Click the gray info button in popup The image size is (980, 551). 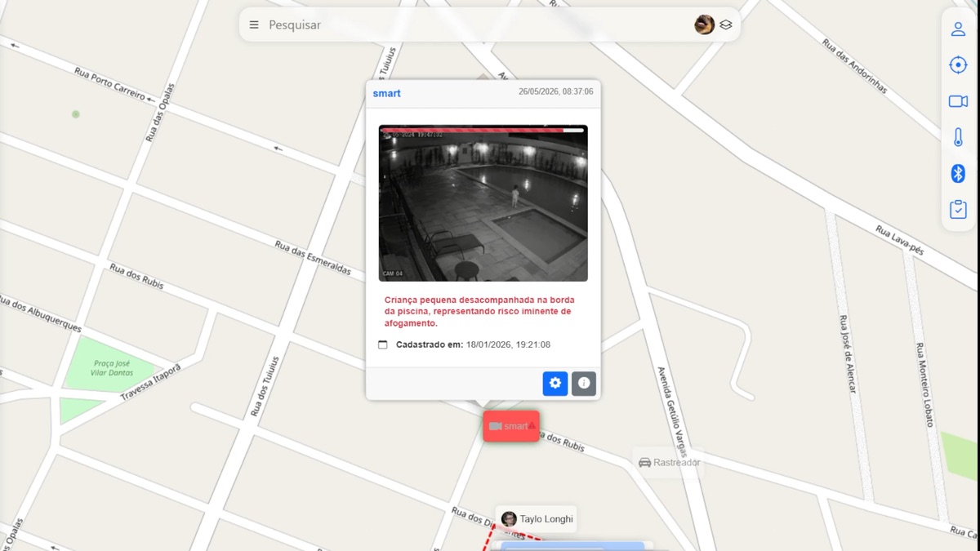[584, 383]
